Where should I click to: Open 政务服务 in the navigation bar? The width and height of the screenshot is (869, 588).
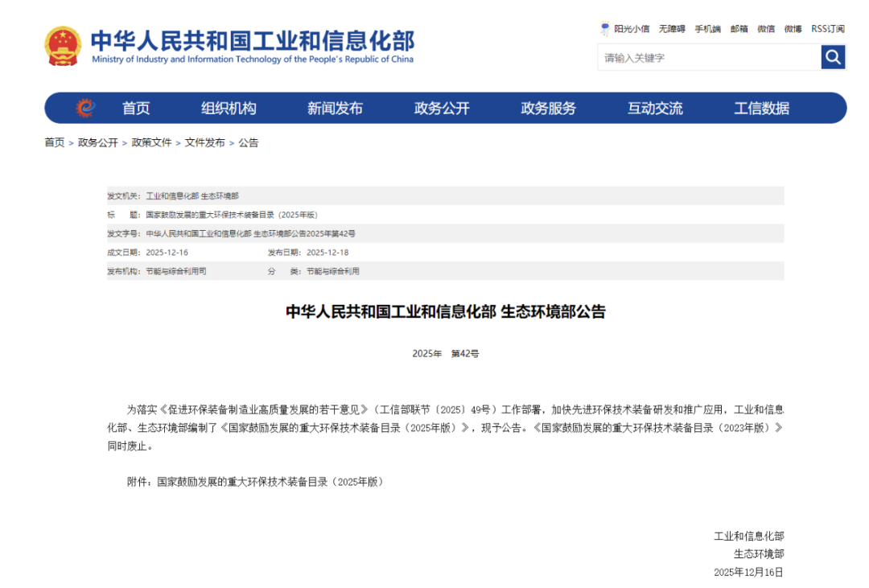[549, 108]
